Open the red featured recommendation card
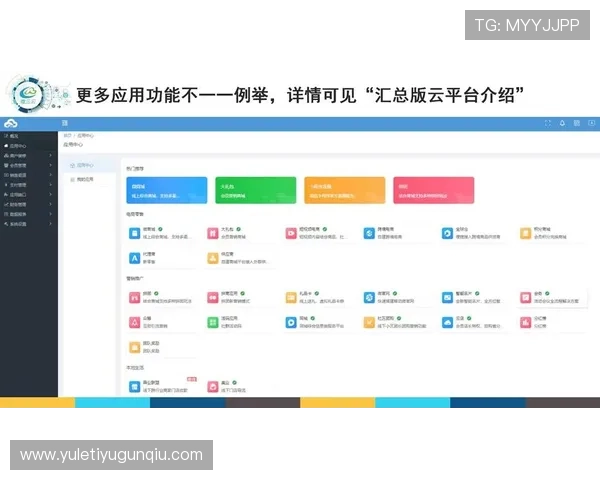 click(434, 190)
